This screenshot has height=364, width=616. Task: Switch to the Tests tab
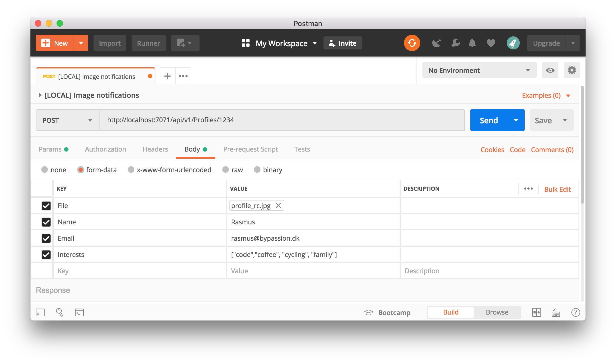(x=302, y=149)
